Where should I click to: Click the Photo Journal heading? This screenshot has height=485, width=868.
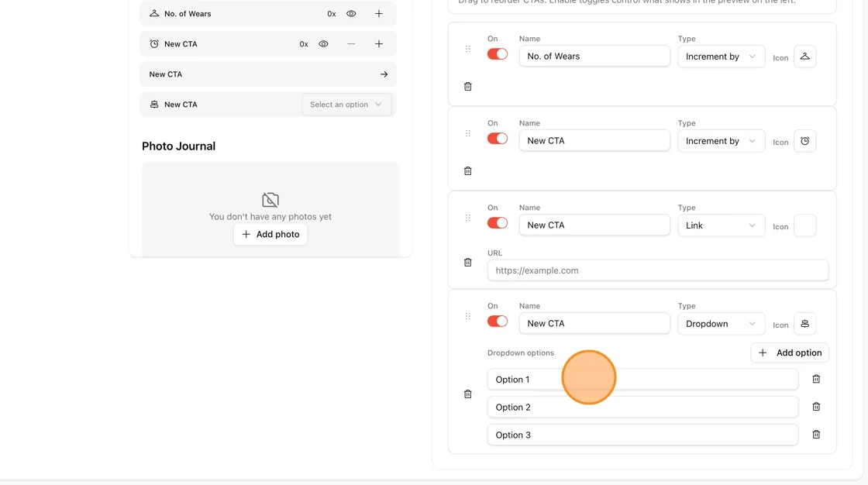click(178, 146)
